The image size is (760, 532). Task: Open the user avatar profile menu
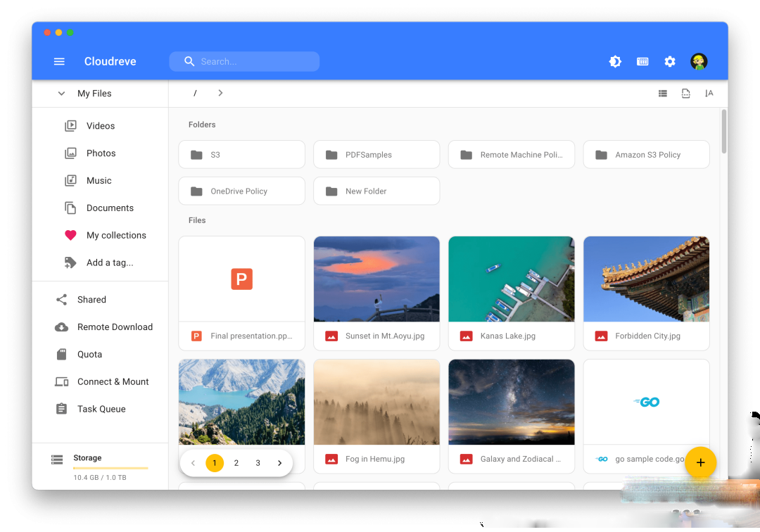[x=699, y=61]
